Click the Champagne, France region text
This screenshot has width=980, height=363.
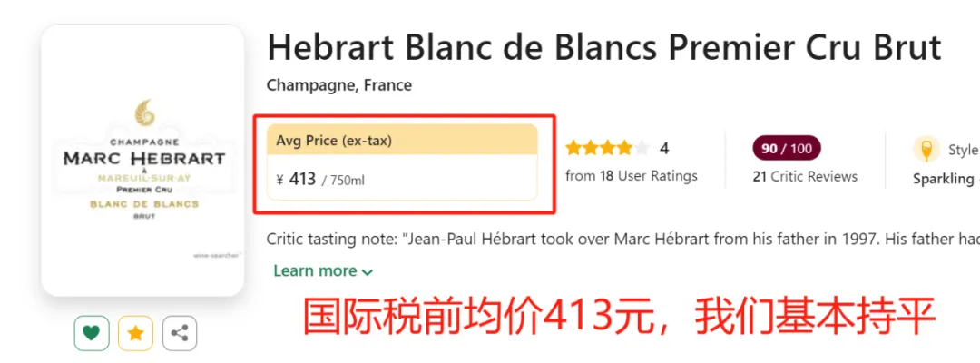click(x=339, y=85)
